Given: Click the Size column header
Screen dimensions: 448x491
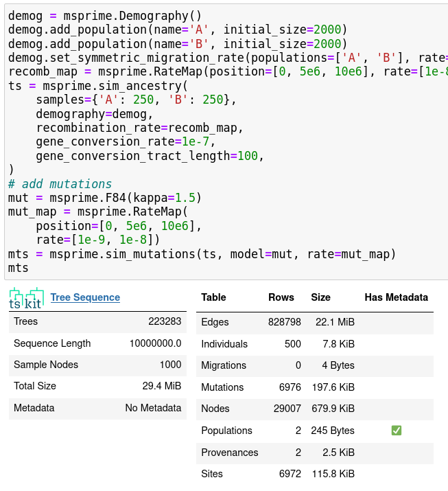Looking at the screenshot, I should click(x=320, y=297).
